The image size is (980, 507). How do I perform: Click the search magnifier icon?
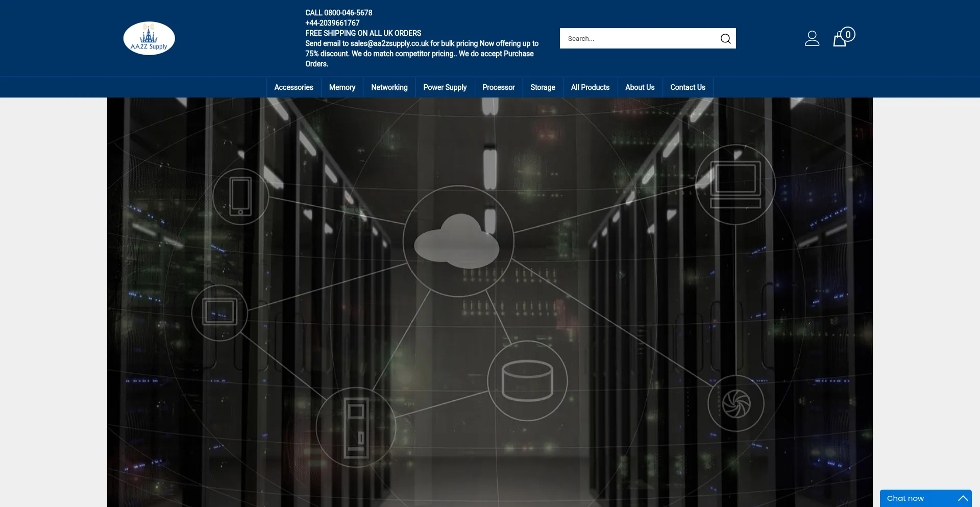coord(725,39)
